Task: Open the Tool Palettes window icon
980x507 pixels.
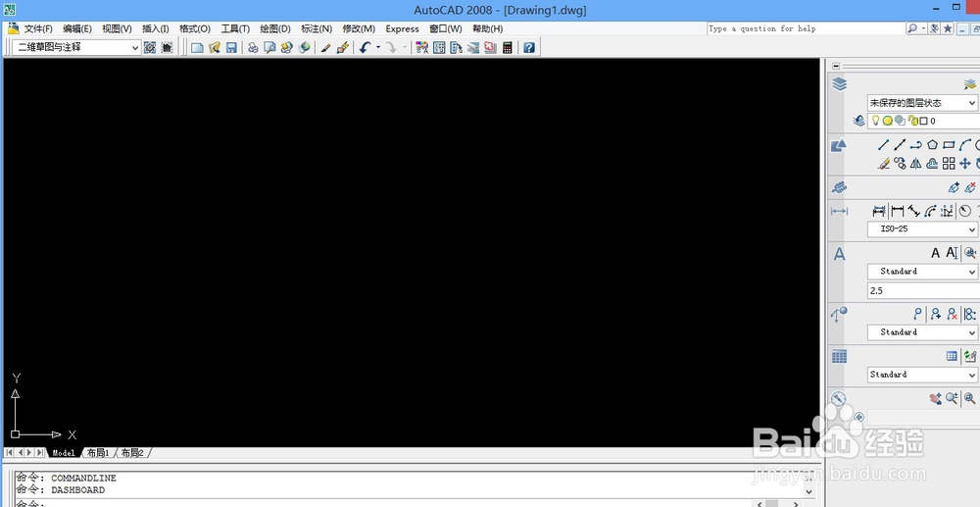Action: 457,47
